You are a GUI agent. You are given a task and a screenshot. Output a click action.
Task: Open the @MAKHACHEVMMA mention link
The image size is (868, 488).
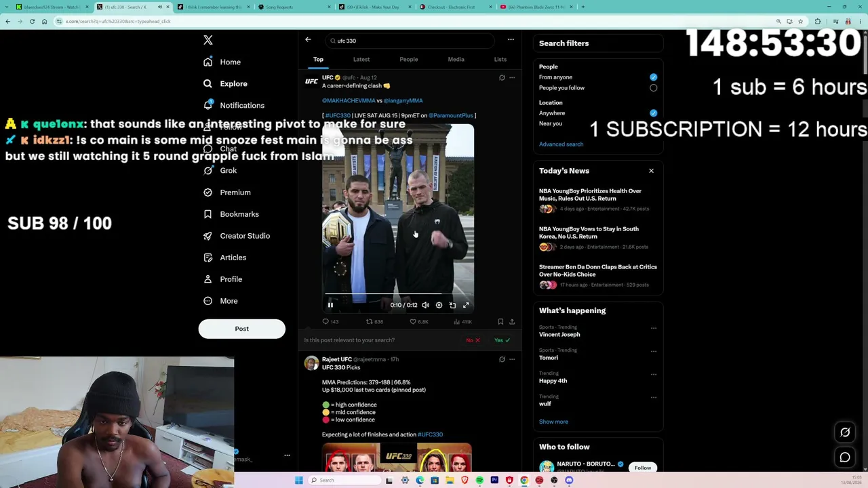tap(349, 101)
